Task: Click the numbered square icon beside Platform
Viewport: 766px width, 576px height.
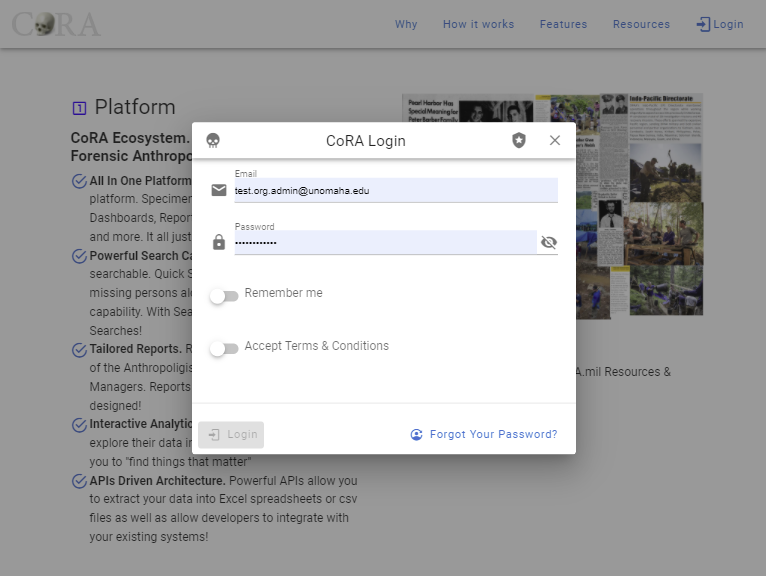Action: pos(79,108)
